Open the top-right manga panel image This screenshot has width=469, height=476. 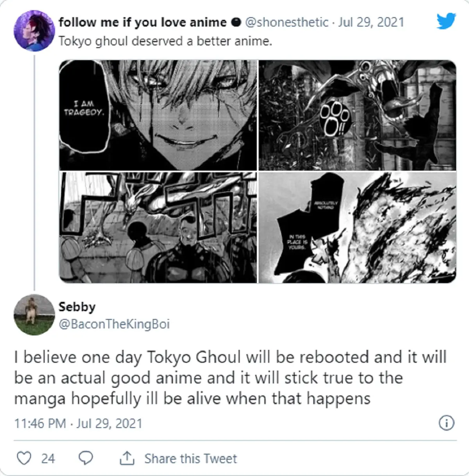coord(357,115)
